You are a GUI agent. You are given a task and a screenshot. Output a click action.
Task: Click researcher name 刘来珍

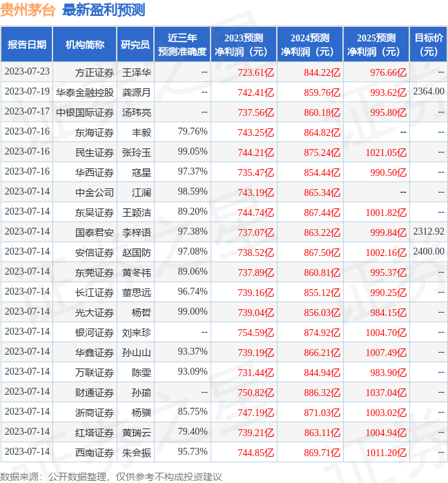pyautogui.click(x=137, y=333)
